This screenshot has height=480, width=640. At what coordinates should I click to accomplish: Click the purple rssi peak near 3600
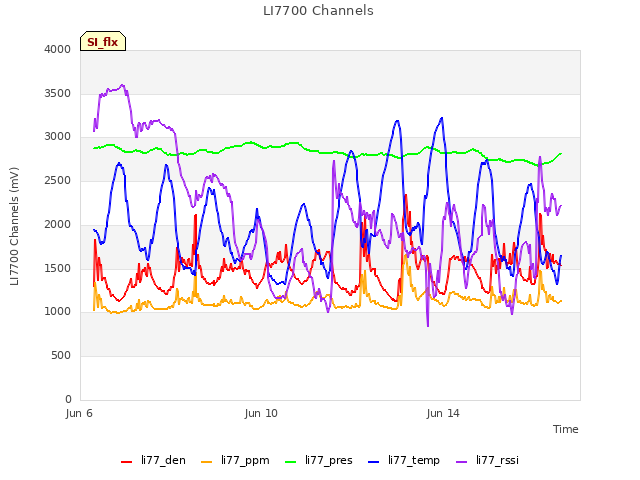(122, 85)
